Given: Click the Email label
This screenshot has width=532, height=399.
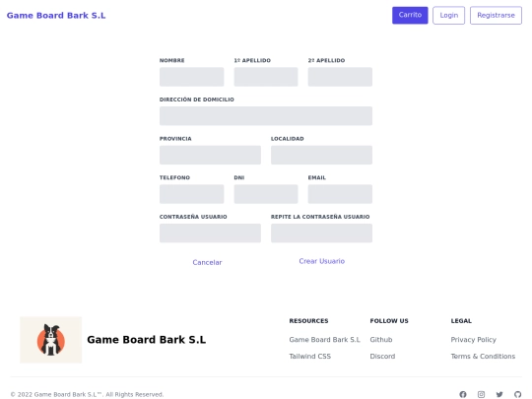Looking at the screenshot, I should (x=317, y=177).
